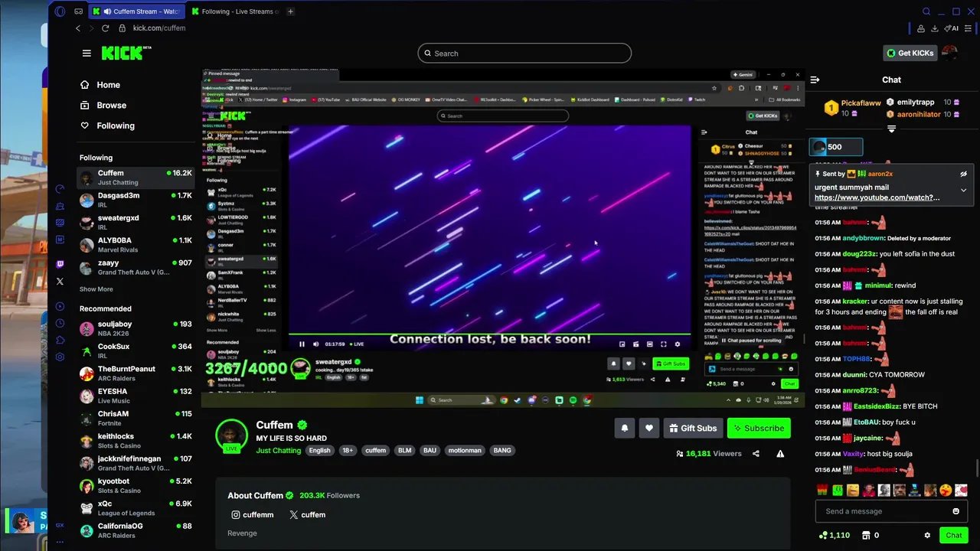Screen dimensions: 980x551
Task: Send message with the green Chat button
Action: pyautogui.click(x=954, y=536)
